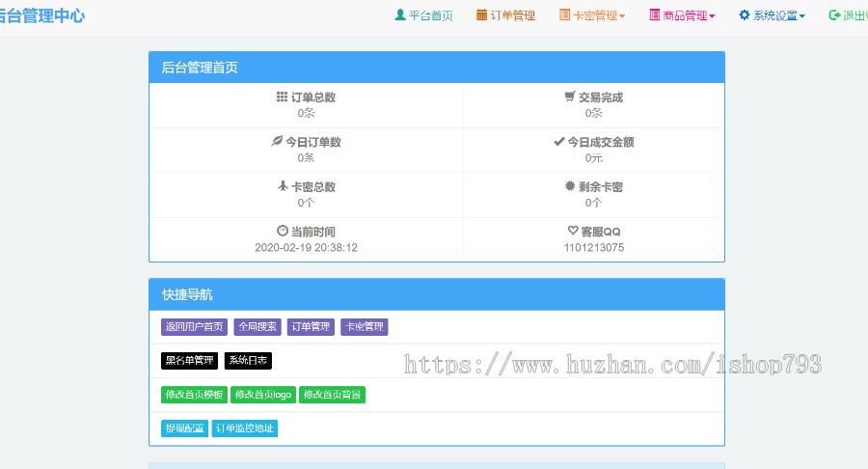Click the calendar icon beside 订单管理

[x=482, y=15]
